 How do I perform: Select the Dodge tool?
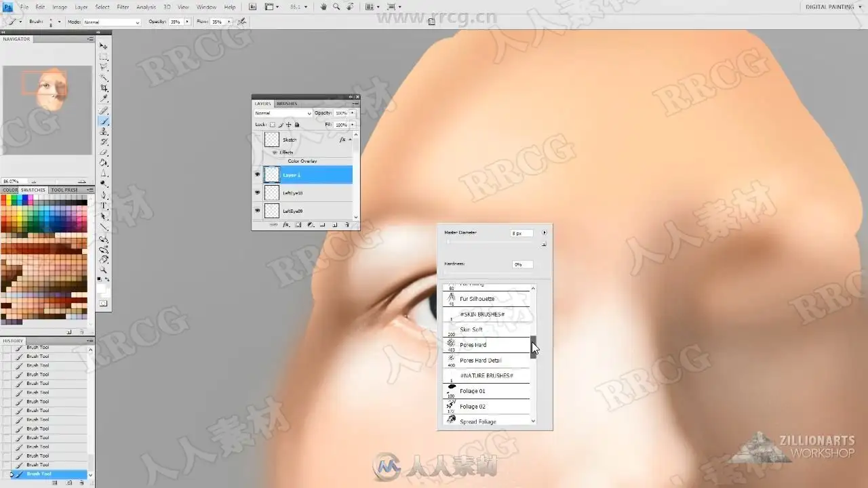(104, 184)
